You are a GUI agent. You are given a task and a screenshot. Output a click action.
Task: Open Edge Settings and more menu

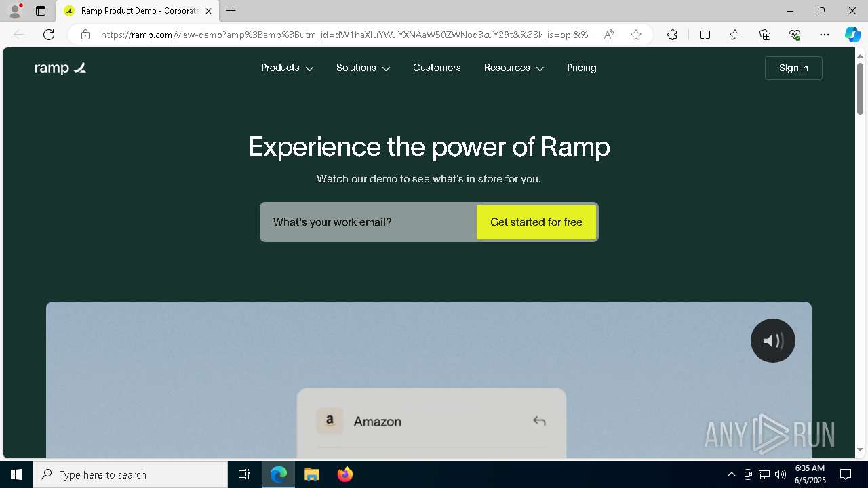click(x=825, y=35)
